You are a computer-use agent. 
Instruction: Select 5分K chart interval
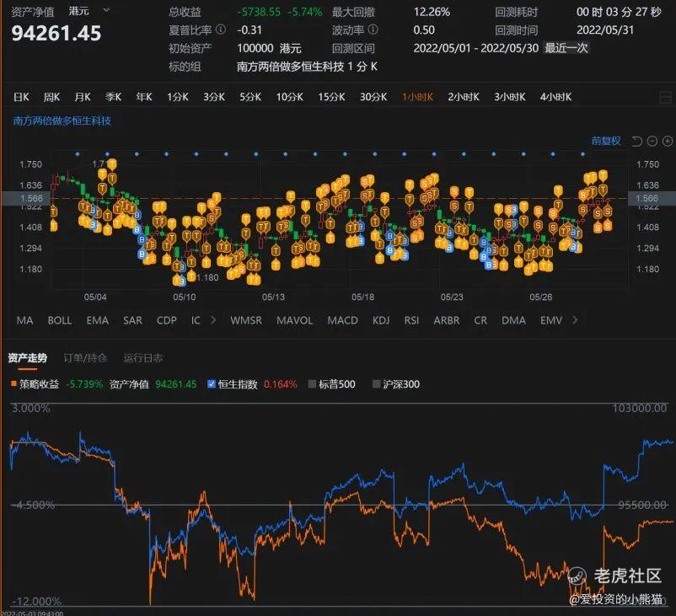(x=250, y=97)
